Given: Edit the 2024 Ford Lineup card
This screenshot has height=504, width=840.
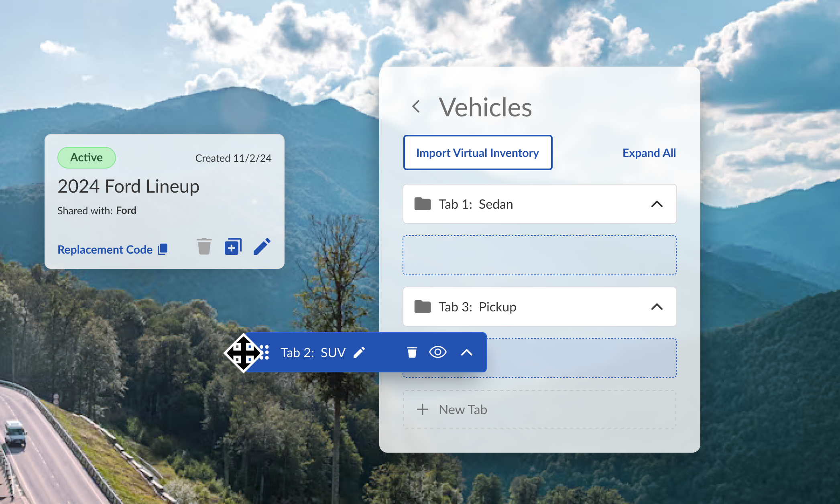Looking at the screenshot, I should click(x=262, y=246).
